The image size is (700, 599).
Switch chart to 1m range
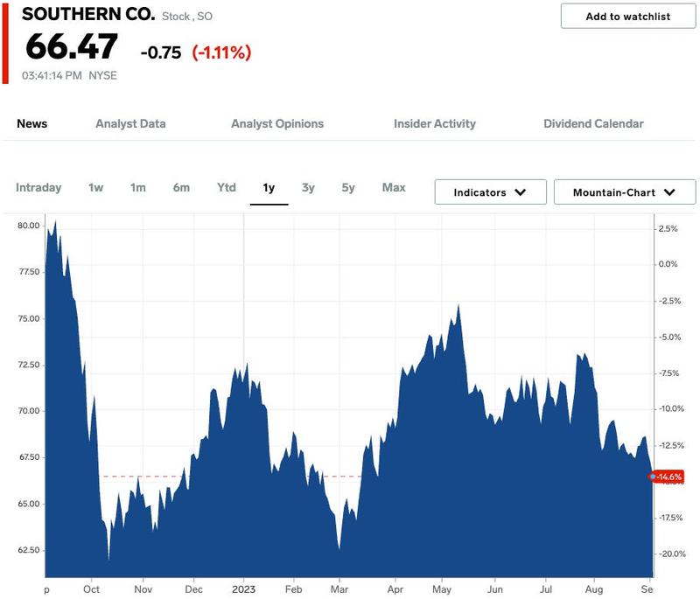pos(138,187)
